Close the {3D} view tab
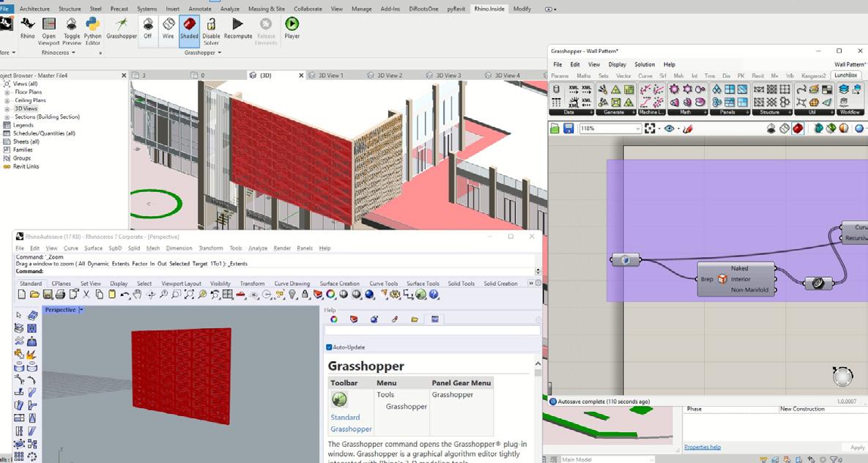 click(302, 75)
